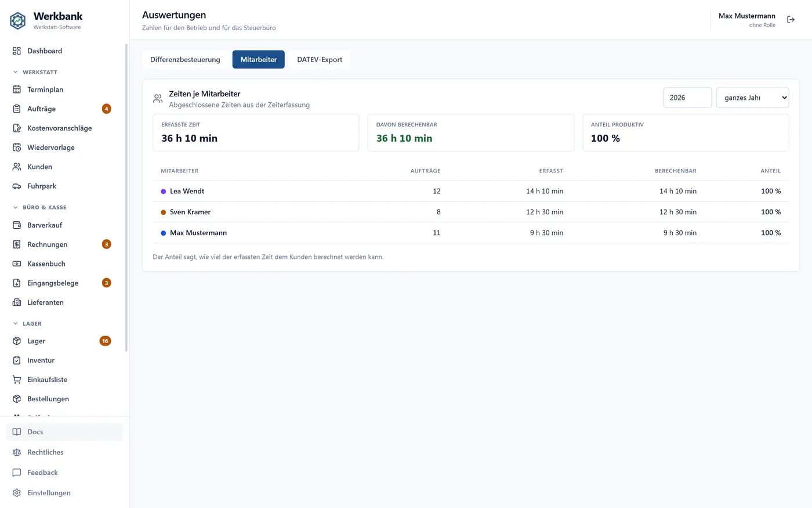Open the DATEV-Export tab

point(320,59)
